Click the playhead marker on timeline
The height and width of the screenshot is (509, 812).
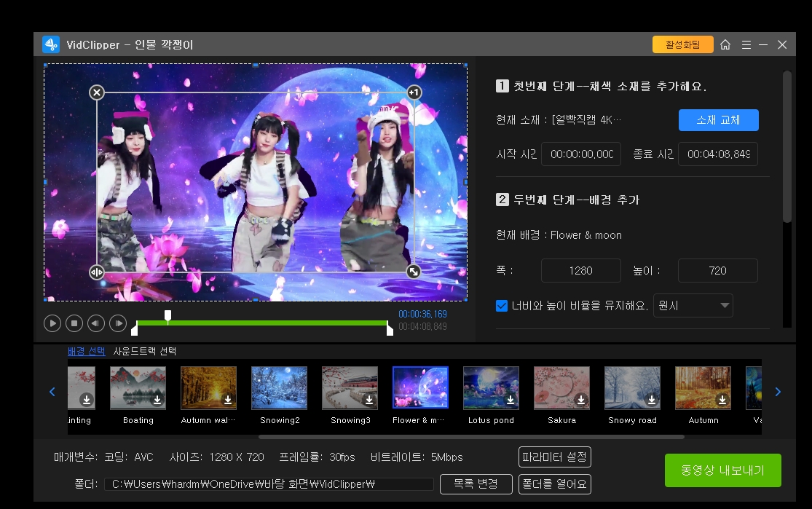pos(167,316)
